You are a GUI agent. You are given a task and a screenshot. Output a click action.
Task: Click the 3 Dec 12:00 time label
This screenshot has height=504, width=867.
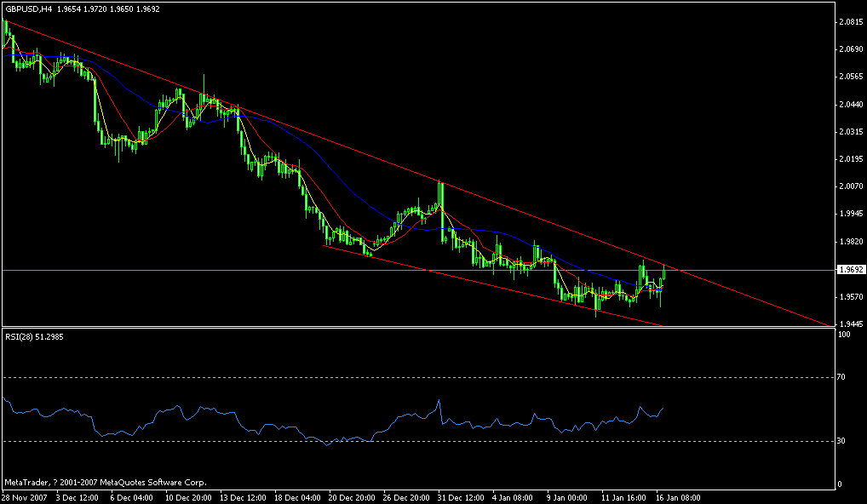point(77,498)
